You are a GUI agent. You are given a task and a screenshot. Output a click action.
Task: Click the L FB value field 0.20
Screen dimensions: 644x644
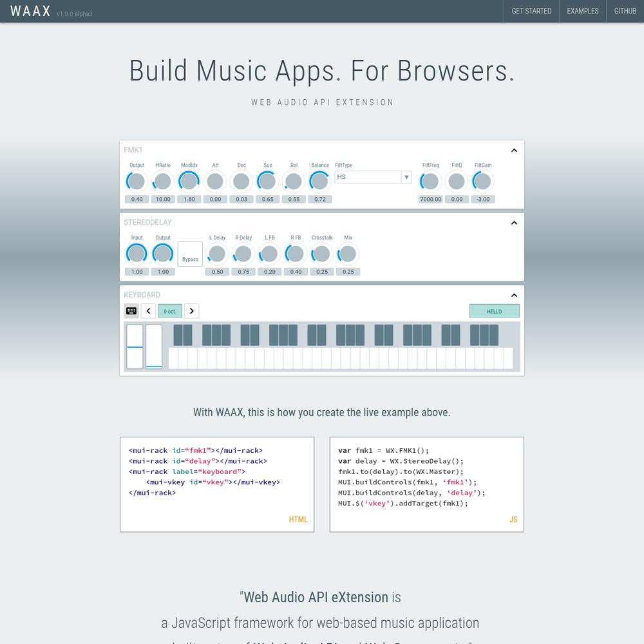269,272
